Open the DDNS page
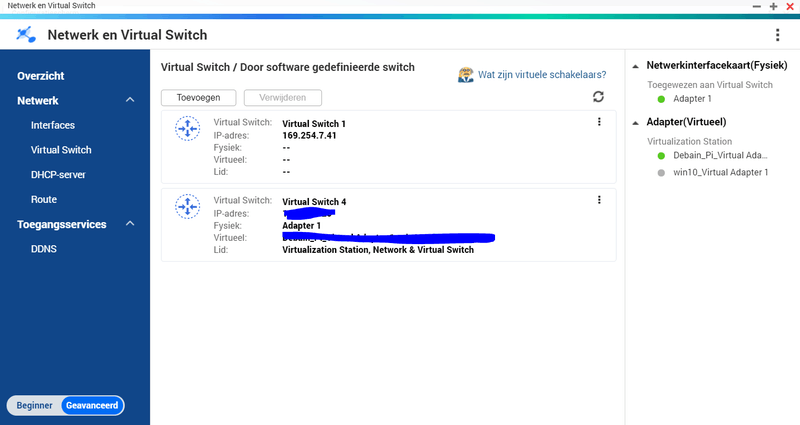The width and height of the screenshot is (800, 425). [x=43, y=249]
